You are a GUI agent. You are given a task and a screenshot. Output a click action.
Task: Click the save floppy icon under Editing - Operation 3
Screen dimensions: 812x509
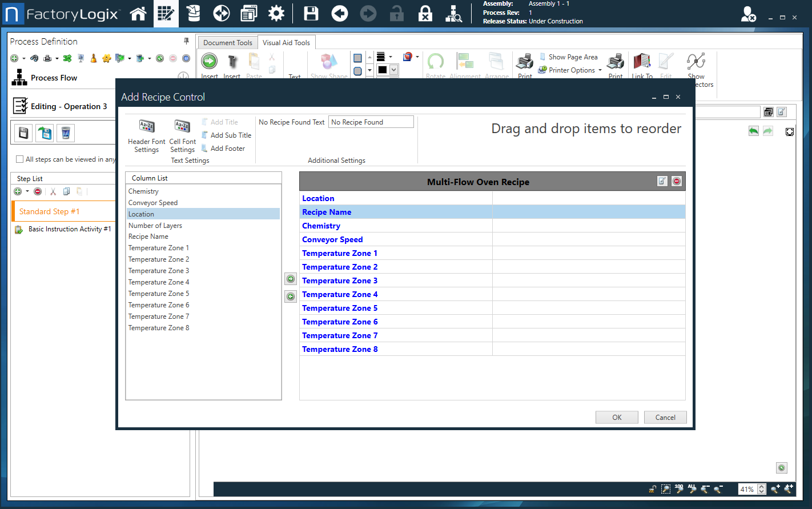click(x=23, y=133)
